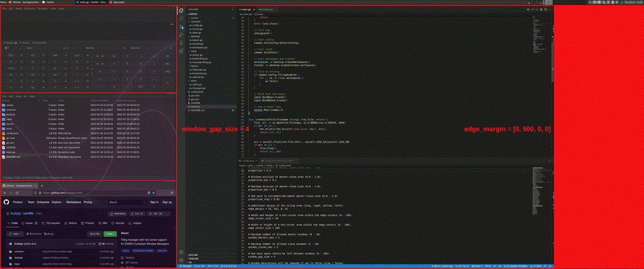
Task: Open the Search view in VS Code activity bar
Action: (x=181, y=18)
